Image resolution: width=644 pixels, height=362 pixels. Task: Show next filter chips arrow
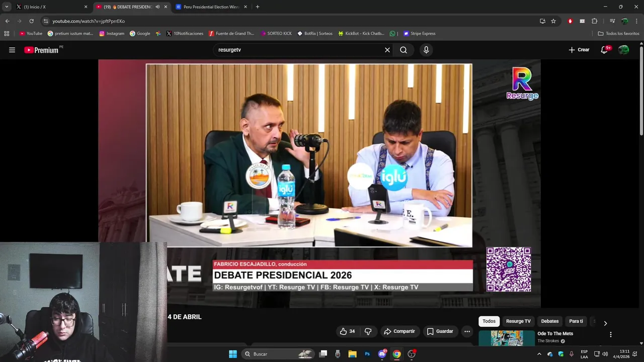(605, 323)
